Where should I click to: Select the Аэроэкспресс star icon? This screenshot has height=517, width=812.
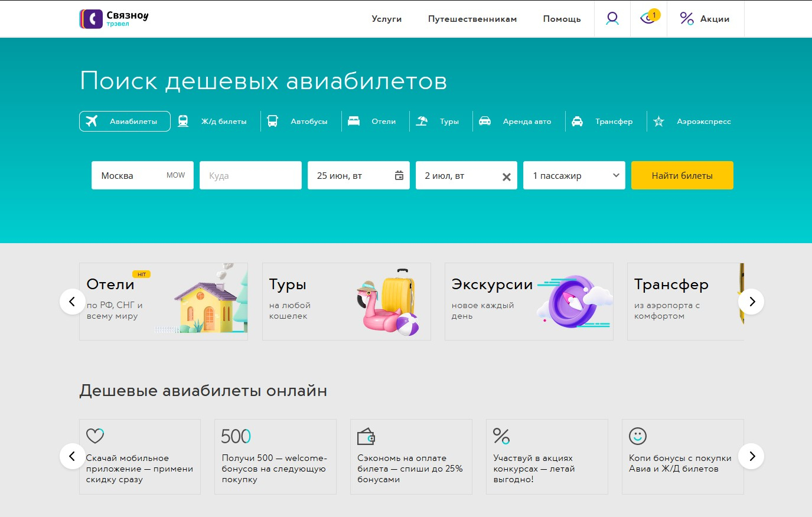(x=659, y=122)
